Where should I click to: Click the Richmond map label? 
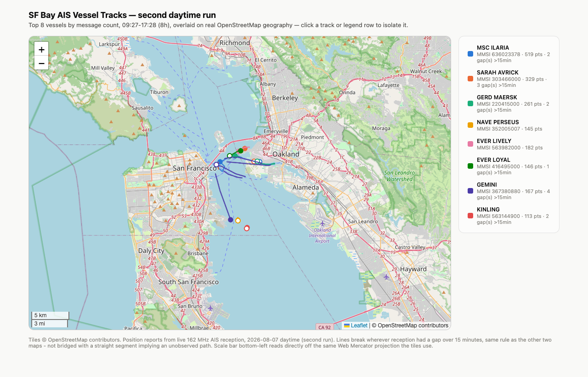235,43
